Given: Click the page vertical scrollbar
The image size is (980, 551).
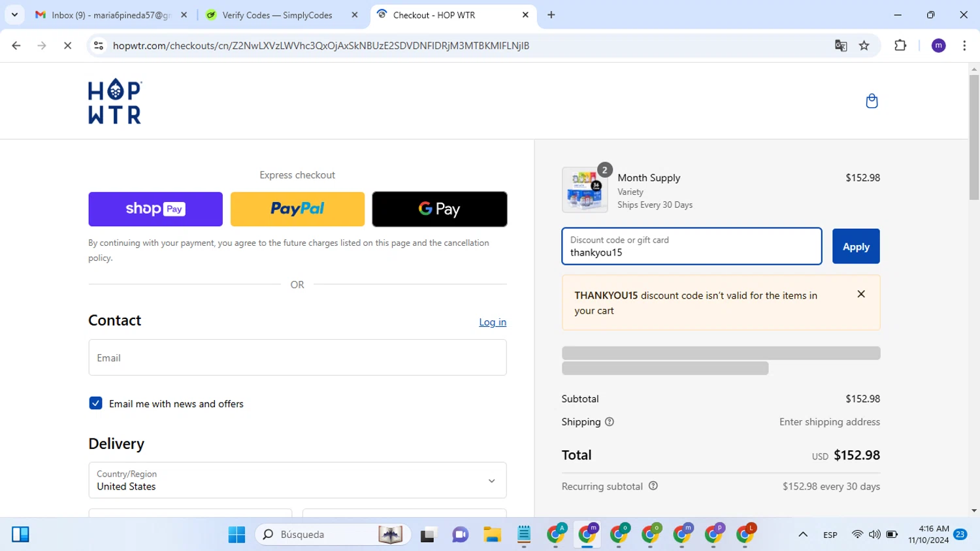Looking at the screenshot, I should pos(974,137).
